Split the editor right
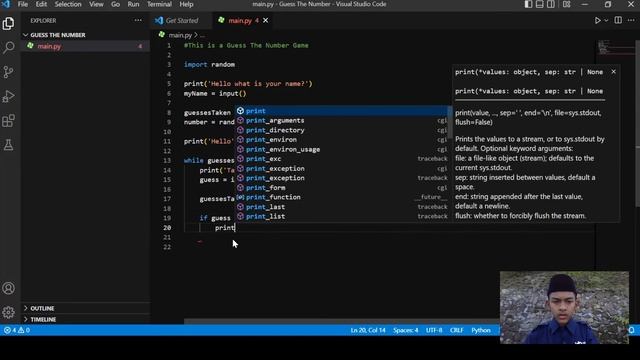This screenshot has width=640, height=360. (618, 20)
